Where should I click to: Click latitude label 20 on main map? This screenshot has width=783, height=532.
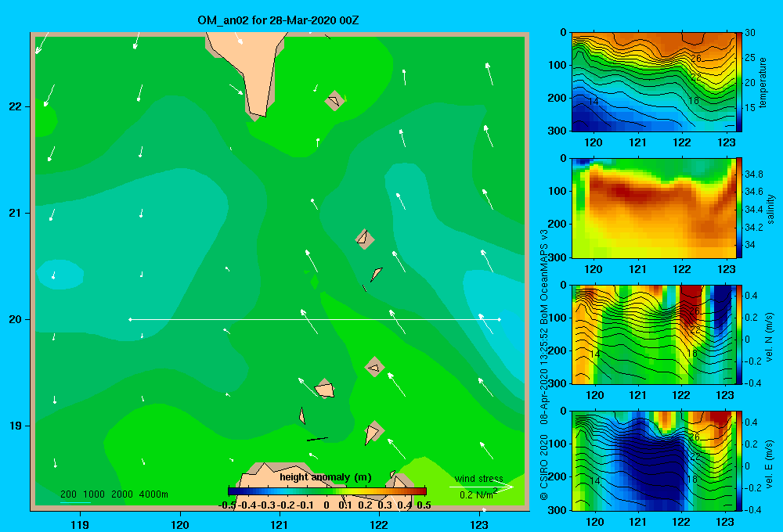tap(16, 319)
